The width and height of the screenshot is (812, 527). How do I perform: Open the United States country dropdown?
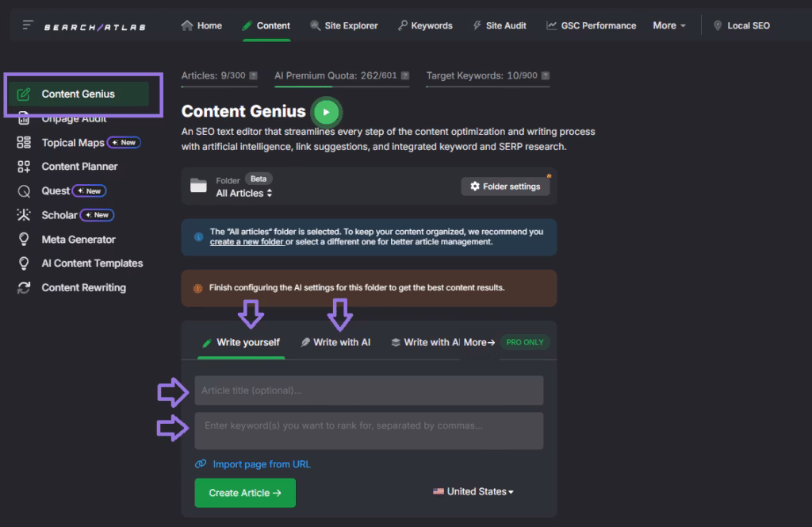pos(473,492)
